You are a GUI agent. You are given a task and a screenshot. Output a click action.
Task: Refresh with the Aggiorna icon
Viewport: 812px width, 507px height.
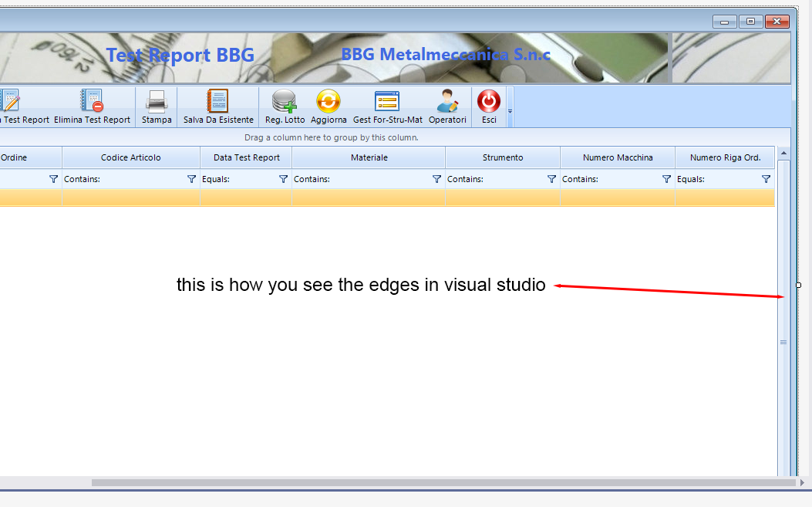click(329, 100)
